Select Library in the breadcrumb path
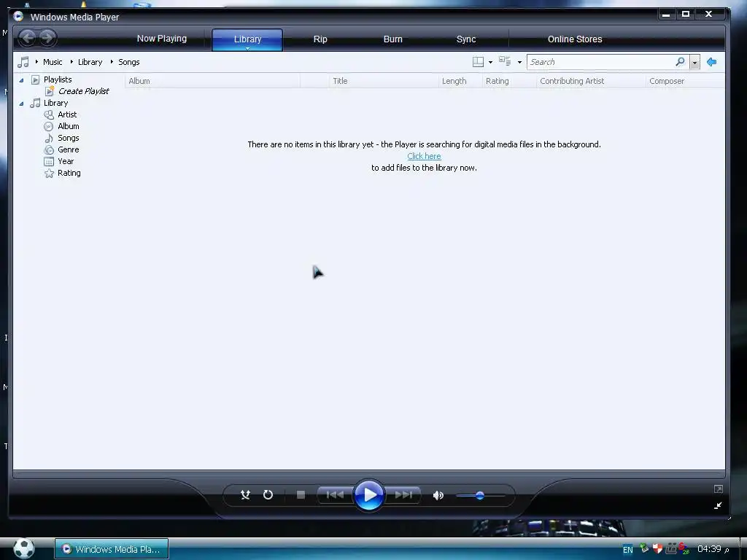The height and width of the screenshot is (560, 747). point(90,62)
